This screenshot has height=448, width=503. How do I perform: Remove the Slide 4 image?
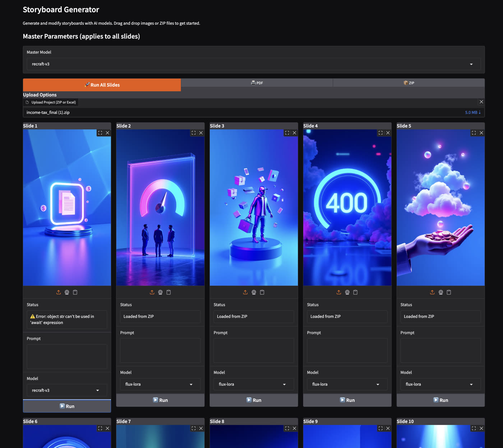(388, 133)
